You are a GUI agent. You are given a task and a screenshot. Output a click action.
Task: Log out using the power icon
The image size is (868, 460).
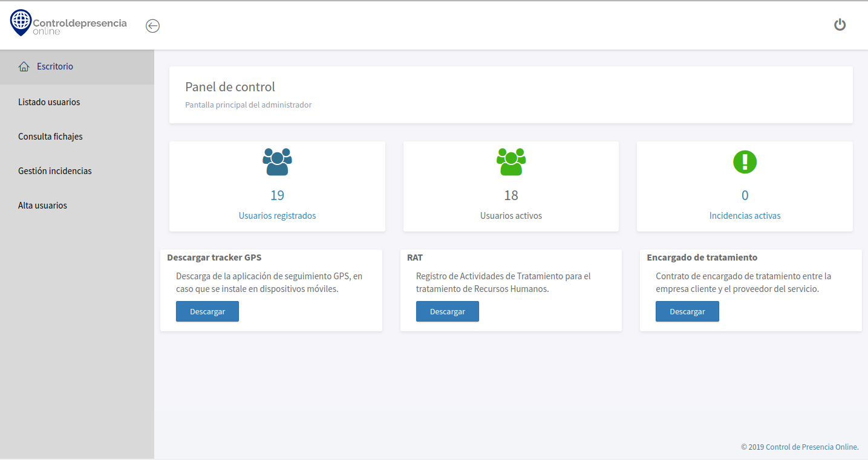click(x=840, y=25)
